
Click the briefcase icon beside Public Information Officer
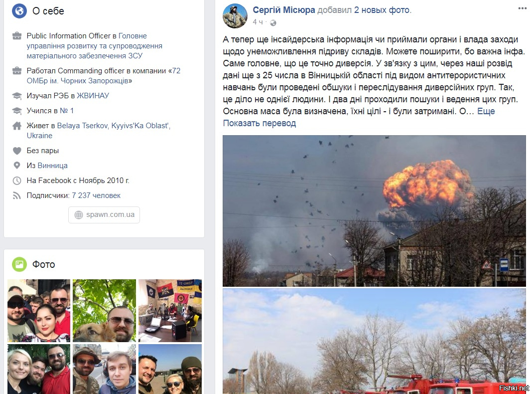(x=17, y=36)
